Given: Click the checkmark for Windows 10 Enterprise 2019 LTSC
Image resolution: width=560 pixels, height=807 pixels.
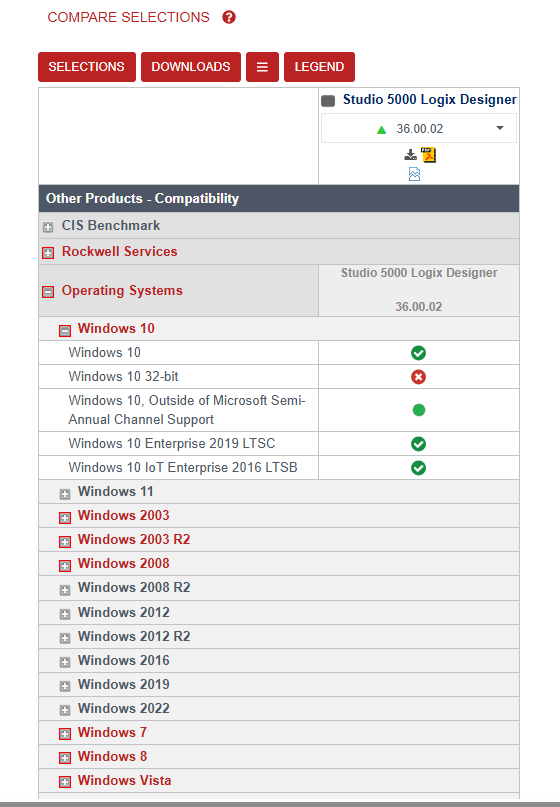Looking at the screenshot, I should tap(418, 444).
